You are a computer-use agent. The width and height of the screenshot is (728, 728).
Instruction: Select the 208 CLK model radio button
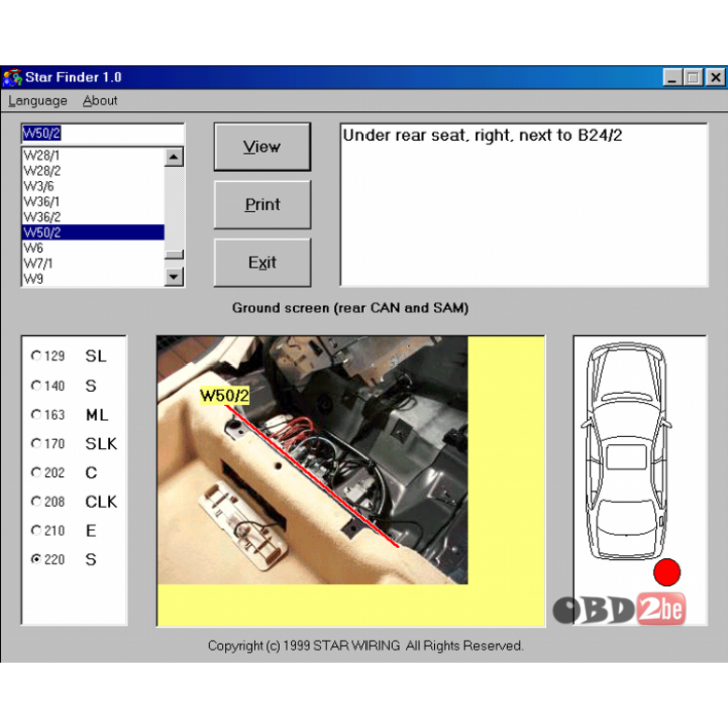36,501
